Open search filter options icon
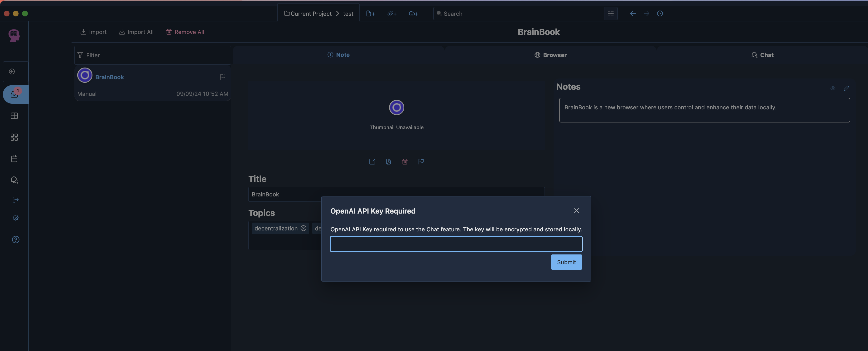 (611, 14)
